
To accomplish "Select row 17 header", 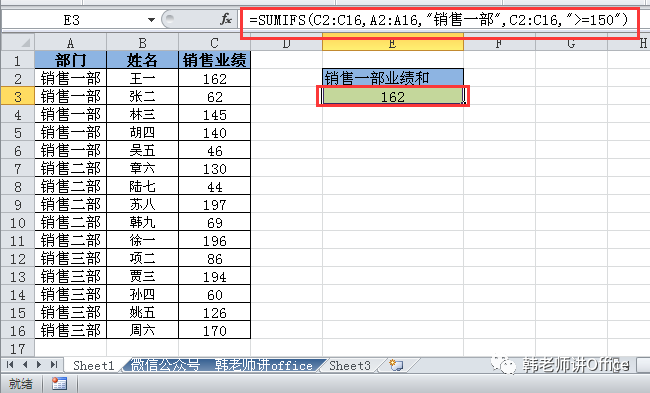I will (17, 348).
